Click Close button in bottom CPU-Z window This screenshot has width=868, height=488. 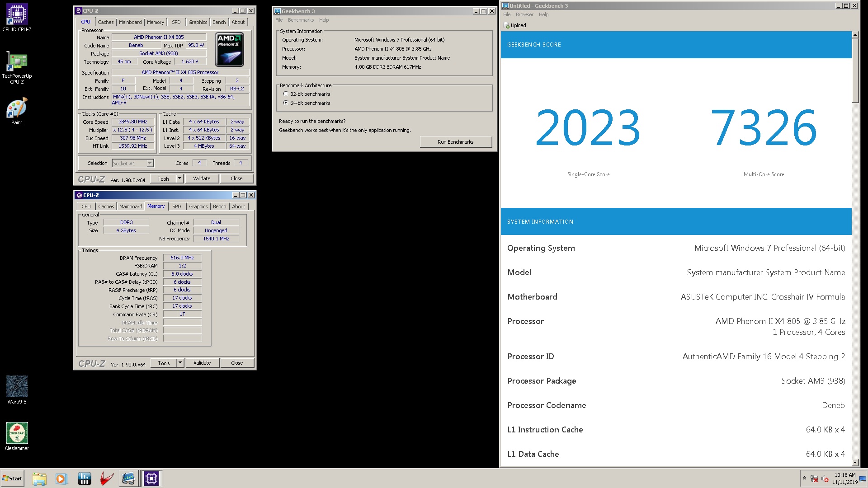pos(237,363)
